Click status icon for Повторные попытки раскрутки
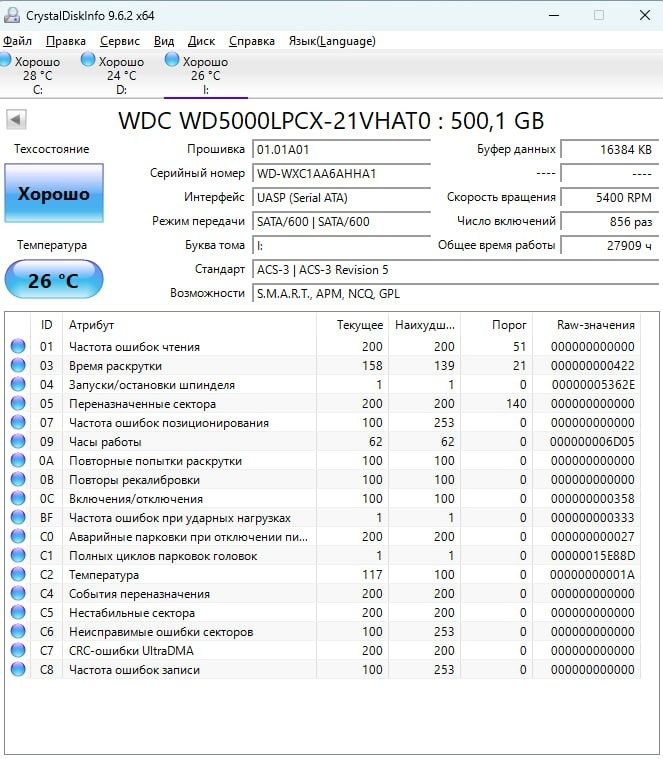The width and height of the screenshot is (663, 759). [x=18, y=461]
